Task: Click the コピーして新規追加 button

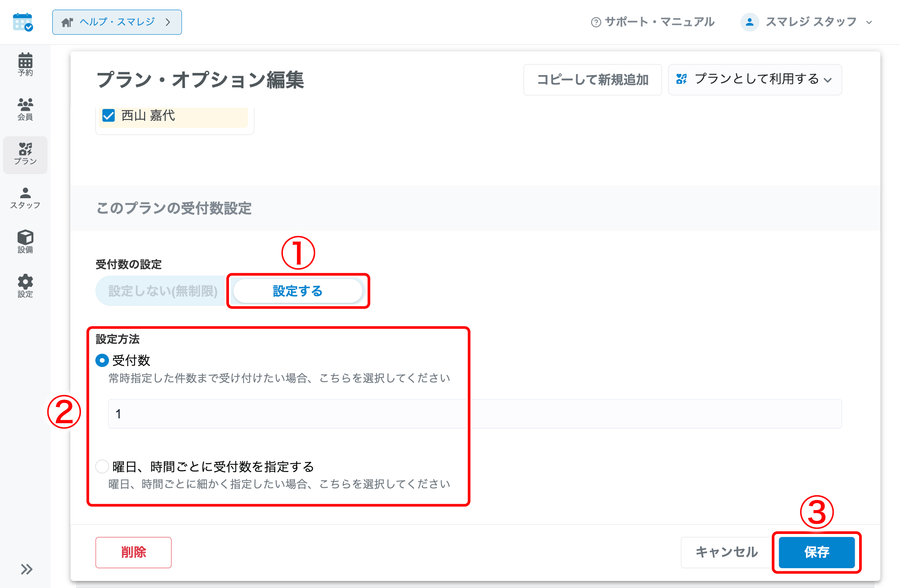Action: tap(592, 80)
